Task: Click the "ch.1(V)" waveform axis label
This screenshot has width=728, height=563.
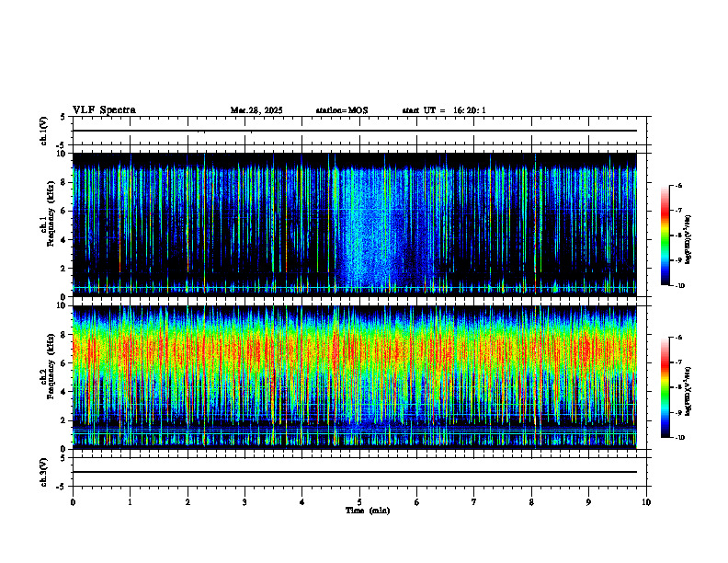Action: coord(43,131)
